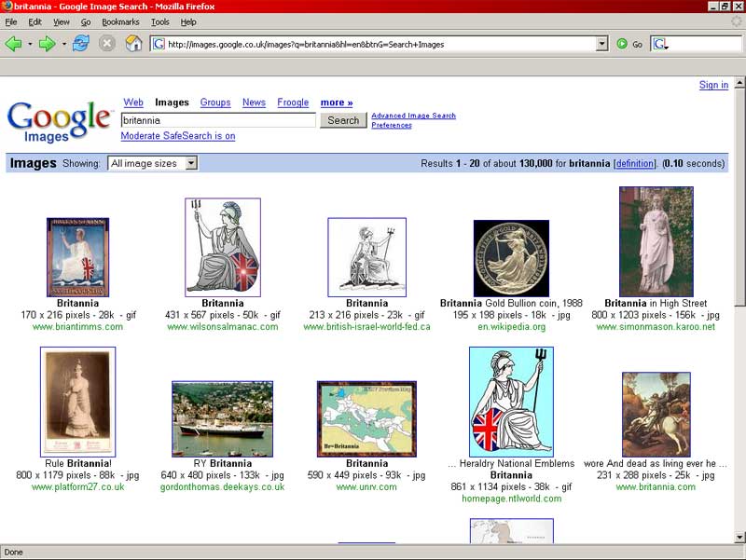Click the Firefox icon in the title bar
This screenshot has width=746, height=560.
point(7,7)
